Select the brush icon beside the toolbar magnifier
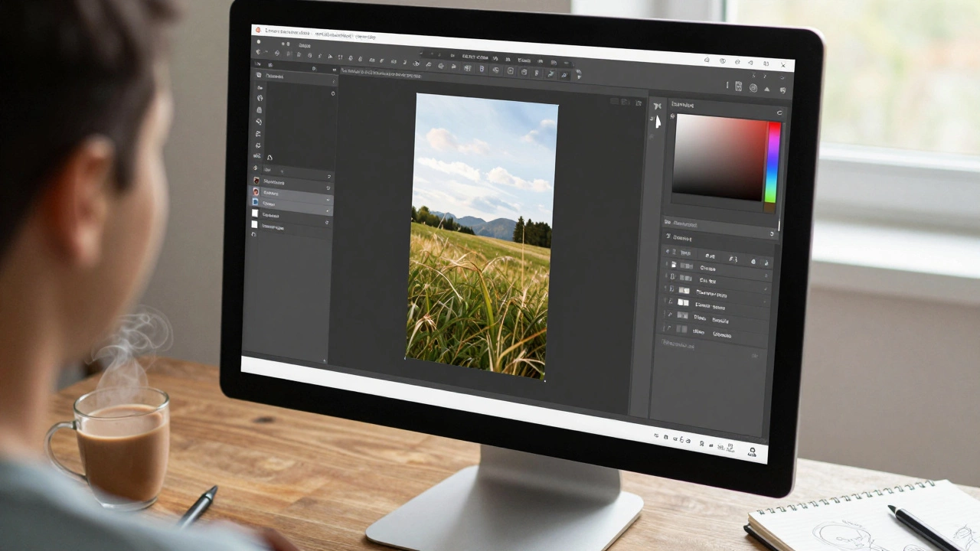 [x=550, y=74]
